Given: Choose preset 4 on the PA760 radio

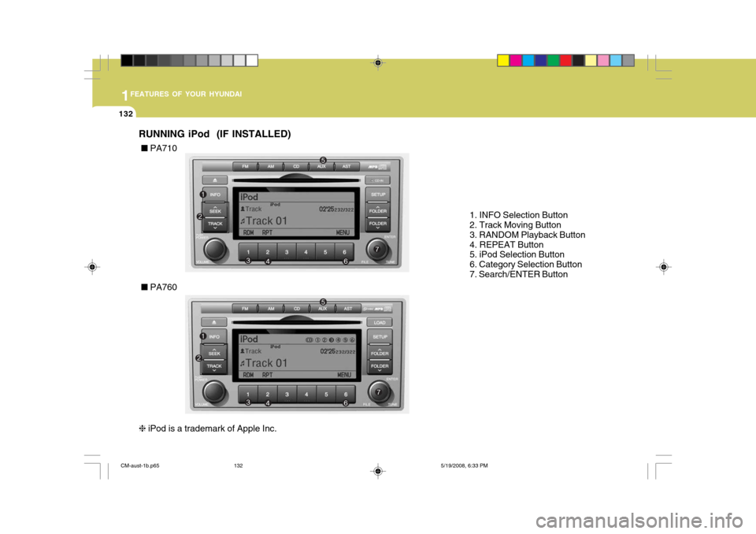Looking at the screenshot, I should (x=306, y=395).
